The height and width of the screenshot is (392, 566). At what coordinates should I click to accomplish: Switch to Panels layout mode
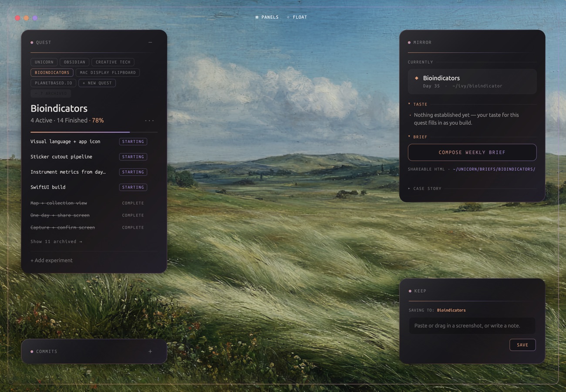(x=267, y=17)
